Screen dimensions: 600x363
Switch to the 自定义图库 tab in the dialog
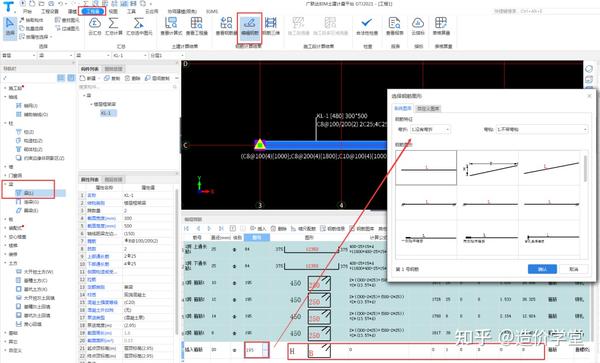click(428, 109)
